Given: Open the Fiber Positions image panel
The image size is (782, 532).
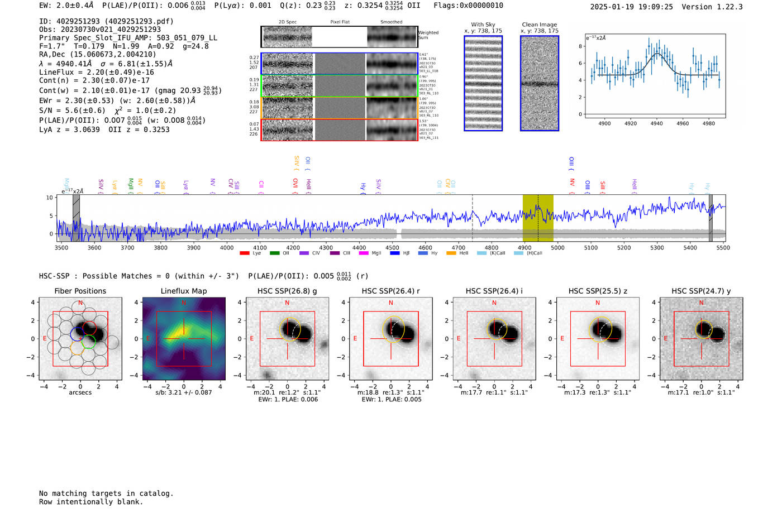Looking at the screenshot, I should (x=80, y=339).
